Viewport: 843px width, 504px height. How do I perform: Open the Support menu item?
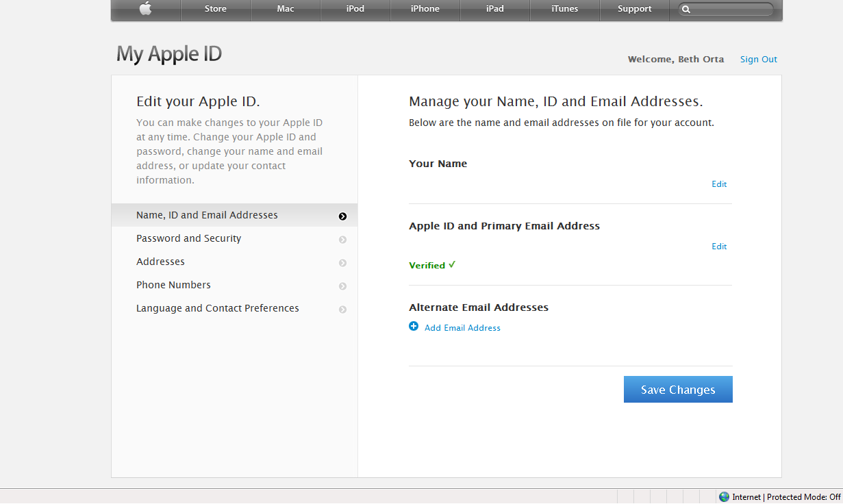[x=634, y=9]
